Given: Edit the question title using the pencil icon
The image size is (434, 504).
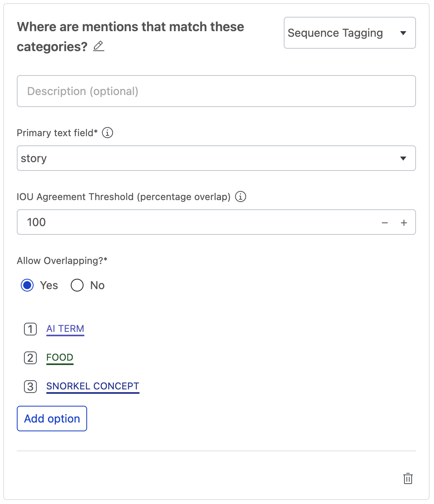Looking at the screenshot, I should click(x=98, y=46).
